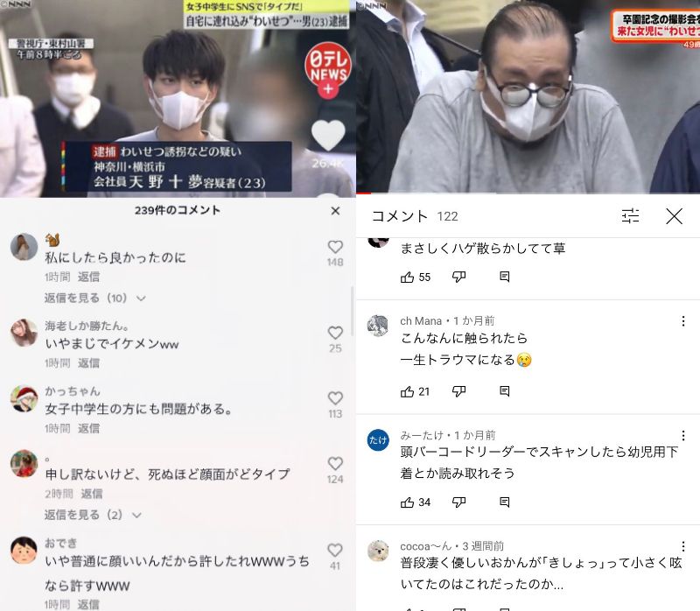Image resolution: width=700 pixels, height=611 pixels.
Task: Thumbs up the comment with 55 likes
Action: 407,277
